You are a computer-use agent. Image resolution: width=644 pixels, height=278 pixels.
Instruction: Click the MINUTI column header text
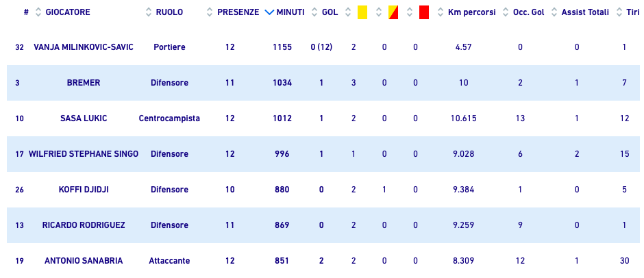click(290, 12)
